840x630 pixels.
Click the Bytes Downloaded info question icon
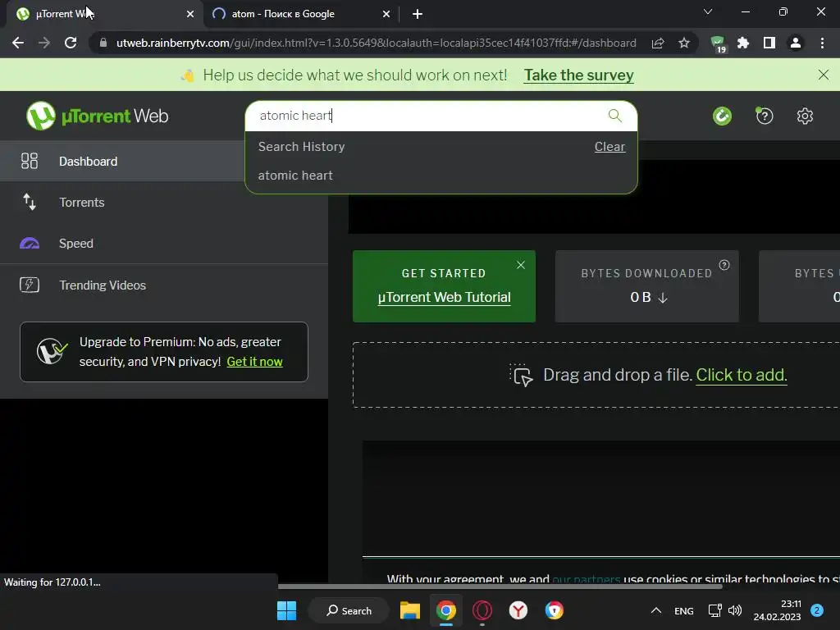[724, 265]
